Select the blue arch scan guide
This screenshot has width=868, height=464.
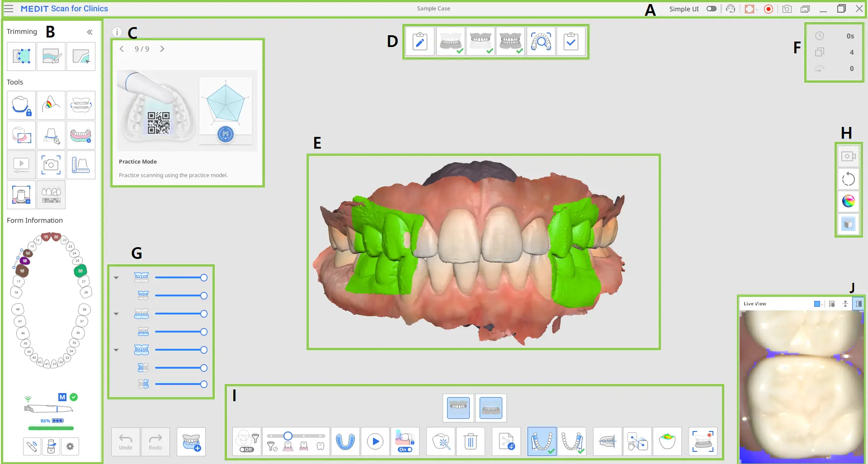pyautogui.click(x=345, y=442)
